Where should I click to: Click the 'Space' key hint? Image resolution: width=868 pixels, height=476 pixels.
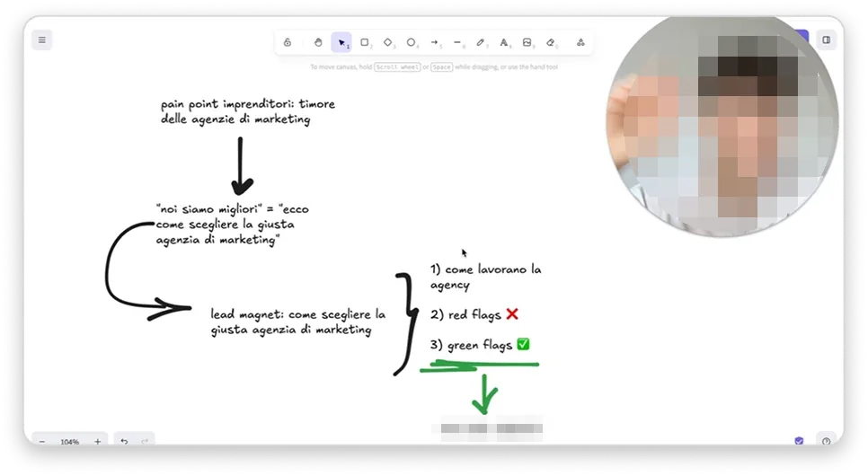point(442,67)
